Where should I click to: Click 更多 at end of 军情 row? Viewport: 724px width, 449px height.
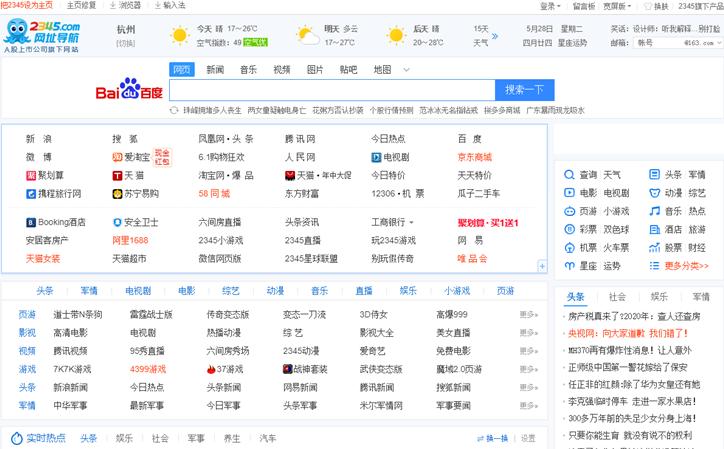529,406
